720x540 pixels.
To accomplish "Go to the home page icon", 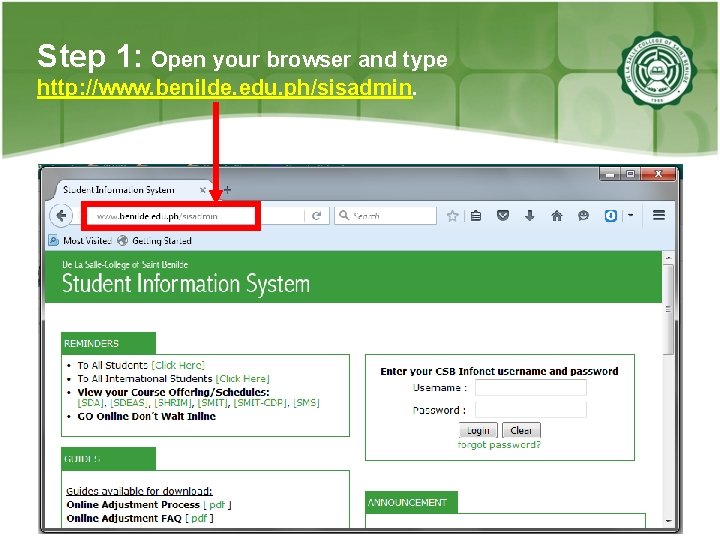I will (557, 216).
